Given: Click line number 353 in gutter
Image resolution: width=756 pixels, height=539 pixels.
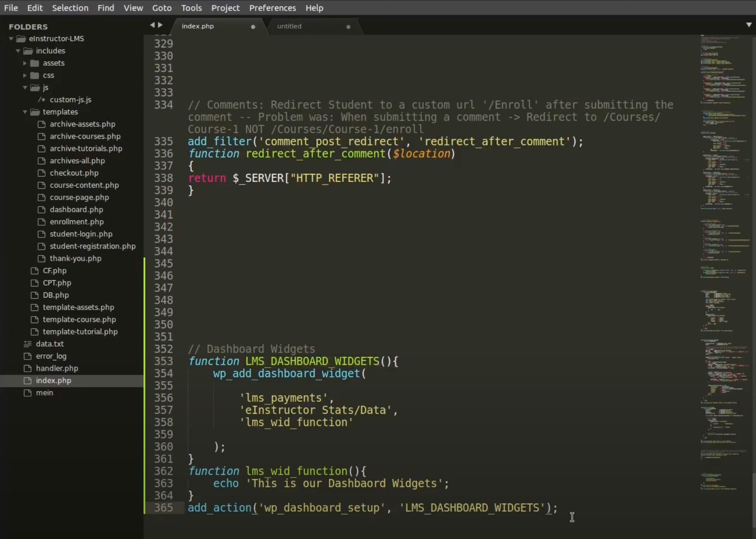Looking at the screenshot, I should tap(163, 361).
